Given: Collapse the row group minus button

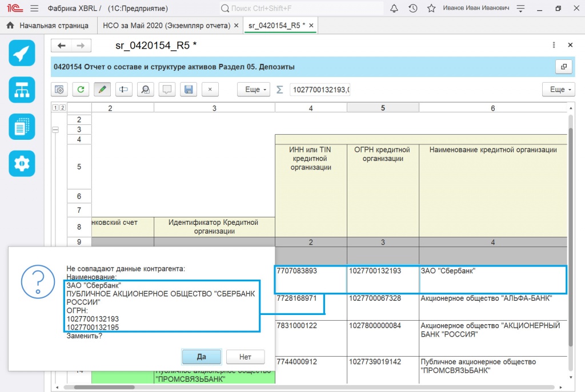Looking at the screenshot, I should pos(55,130).
